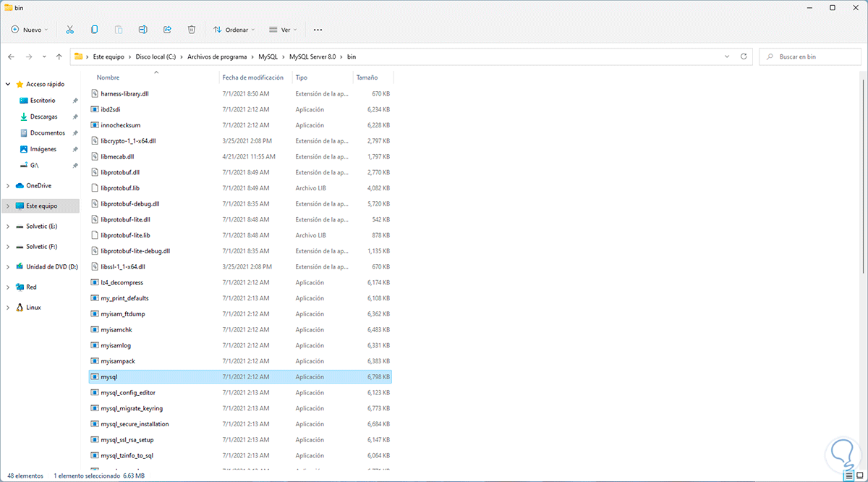Screen dimensions: 868x482
Task: Select the myisampack file
Action: click(239, 361)
